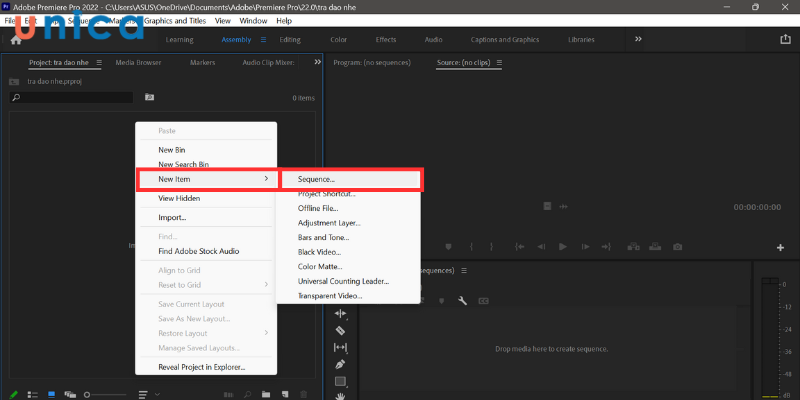
Task: Select the Slip tool
Action: pos(340,347)
